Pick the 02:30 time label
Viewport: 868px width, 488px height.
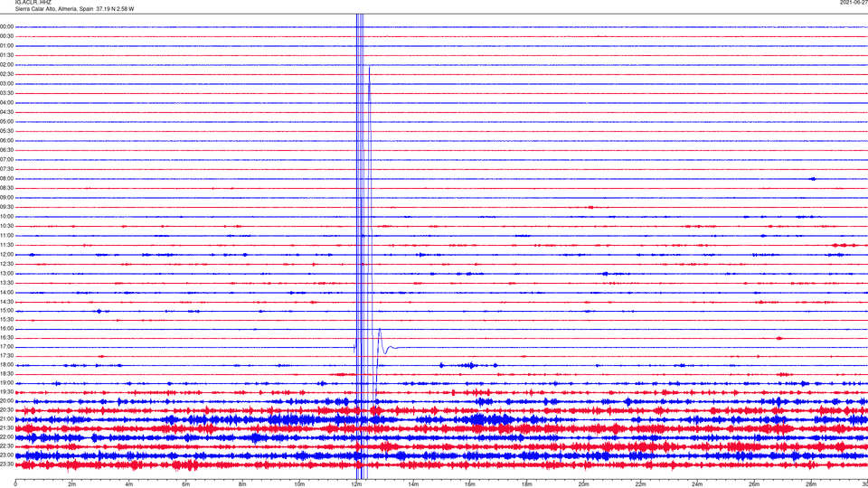pyautogui.click(x=6, y=74)
